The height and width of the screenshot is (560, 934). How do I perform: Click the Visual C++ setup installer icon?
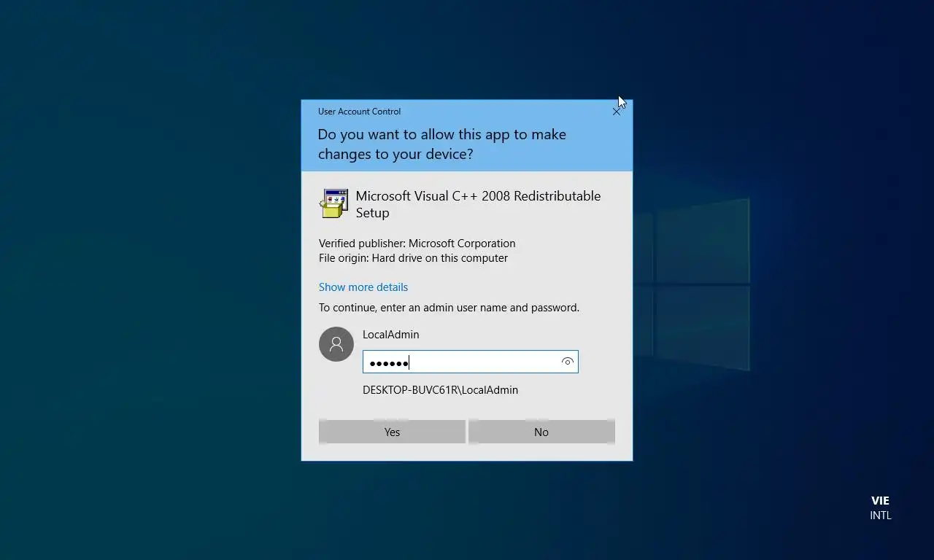pyautogui.click(x=334, y=203)
